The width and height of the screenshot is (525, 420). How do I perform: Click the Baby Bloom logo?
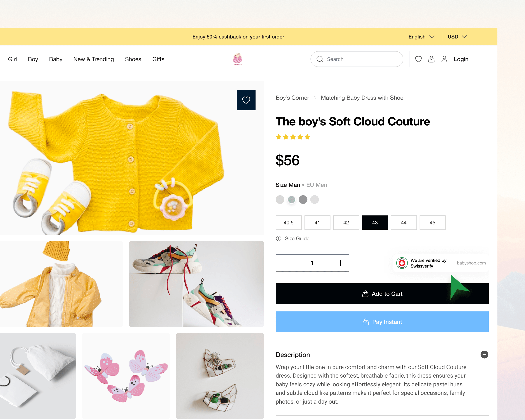[x=237, y=59]
